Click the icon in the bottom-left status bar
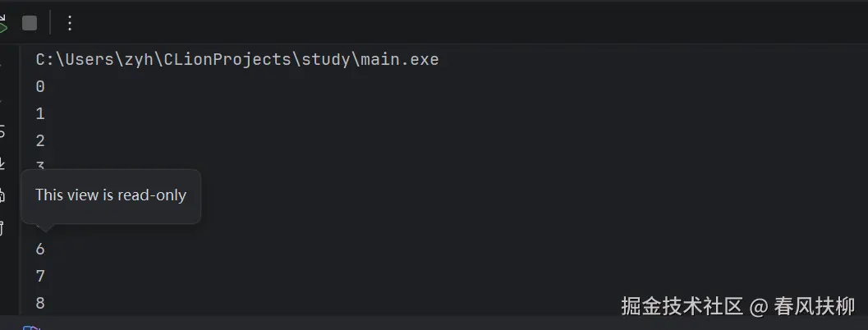868x330 pixels. (31, 328)
